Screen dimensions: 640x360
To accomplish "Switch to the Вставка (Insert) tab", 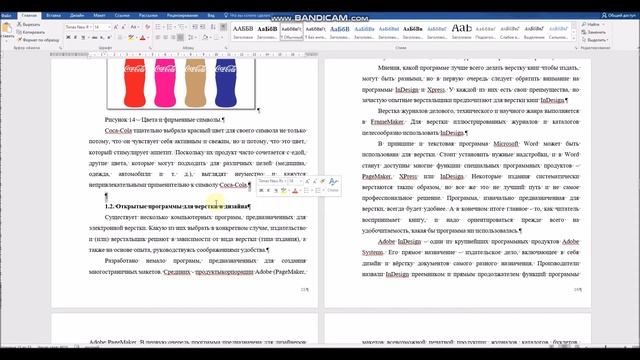I will (x=53, y=16).
